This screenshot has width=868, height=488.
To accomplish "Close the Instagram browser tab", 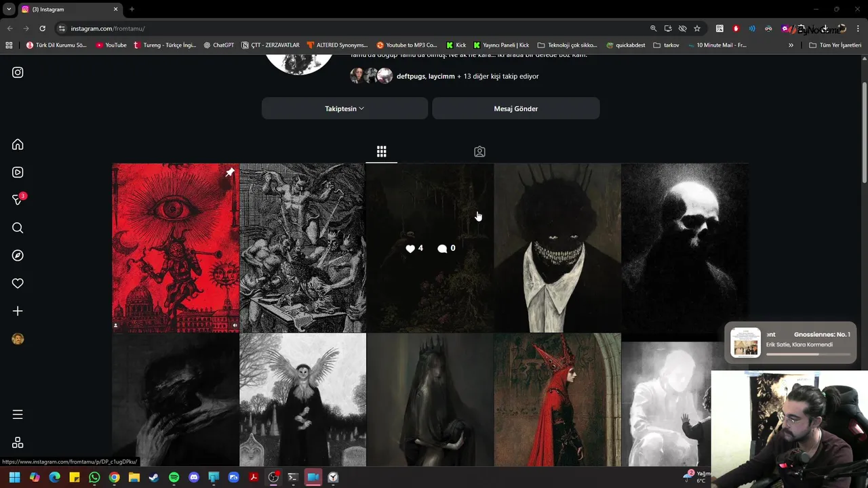I will coord(115,9).
